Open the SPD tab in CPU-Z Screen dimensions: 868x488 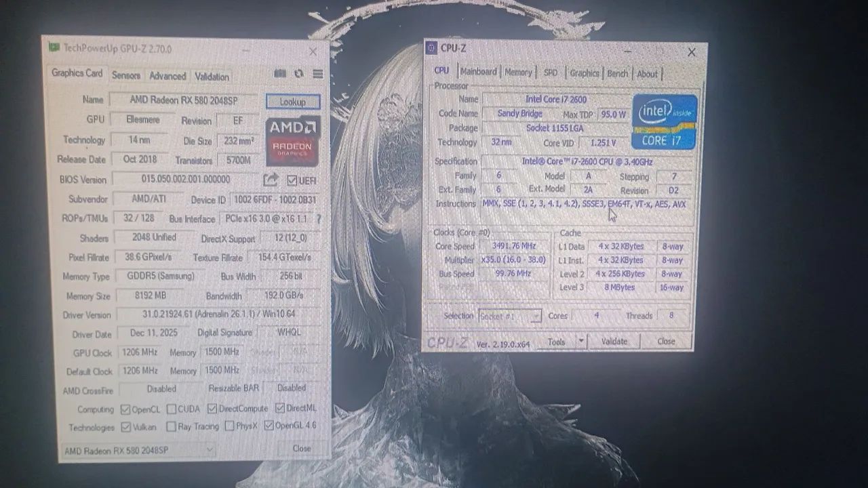(551, 73)
